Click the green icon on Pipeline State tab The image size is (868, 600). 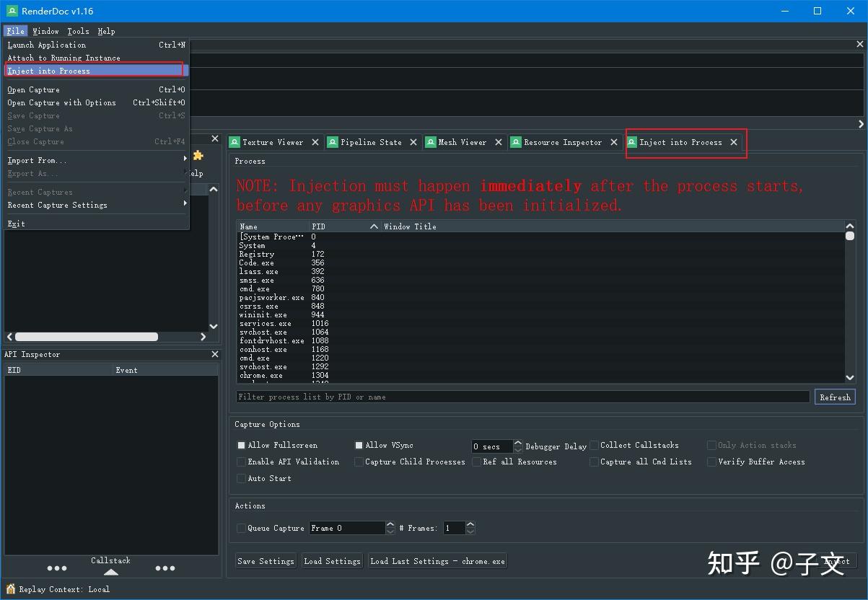click(332, 142)
